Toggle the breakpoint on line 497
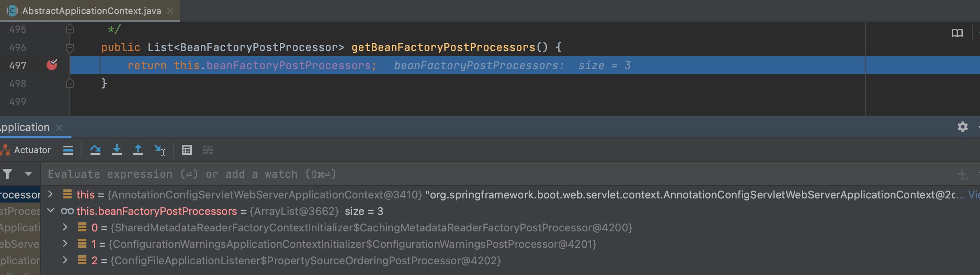Image resolution: width=980 pixels, height=275 pixels. click(x=52, y=65)
